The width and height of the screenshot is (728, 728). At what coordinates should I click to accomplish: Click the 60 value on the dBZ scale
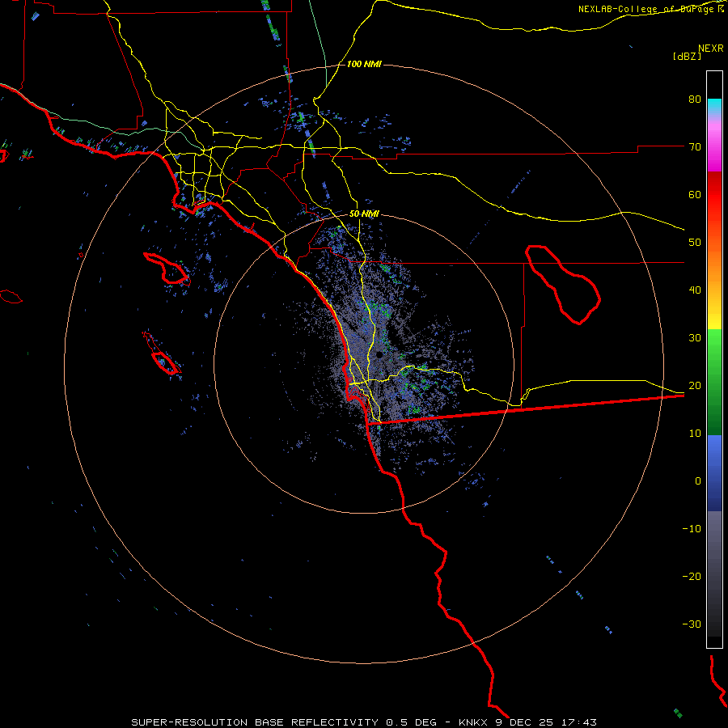point(695,194)
